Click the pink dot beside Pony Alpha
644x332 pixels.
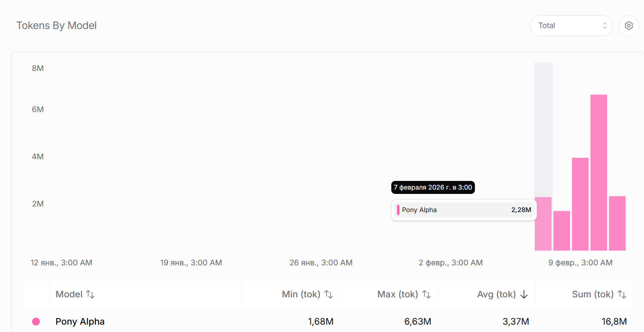tap(36, 322)
